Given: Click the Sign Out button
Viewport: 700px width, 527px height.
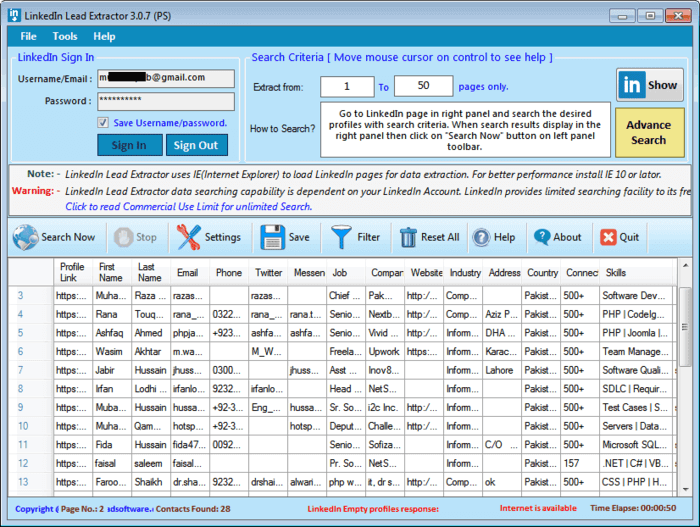Looking at the screenshot, I should point(195,145).
